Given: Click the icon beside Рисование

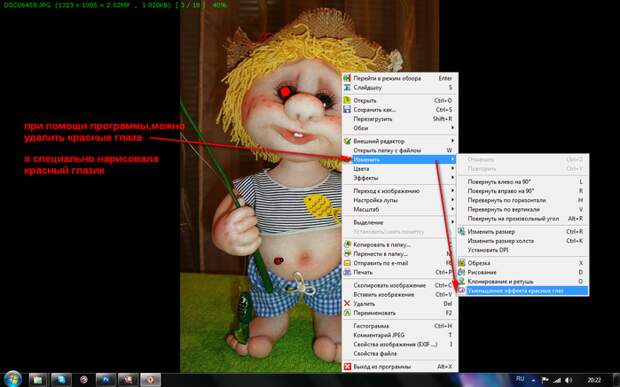Looking at the screenshot, I should click(x=461, y=272).
